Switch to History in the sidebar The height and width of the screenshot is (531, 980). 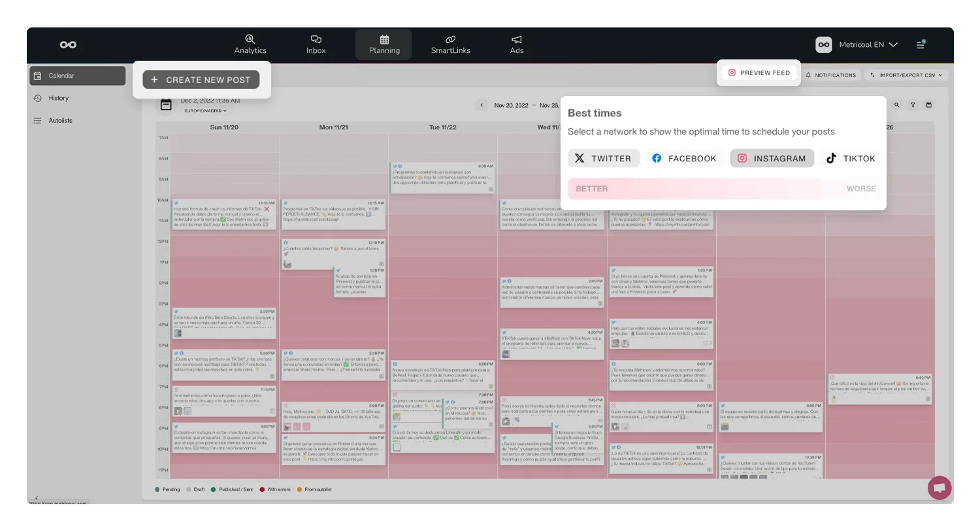[x=58, y=98]
